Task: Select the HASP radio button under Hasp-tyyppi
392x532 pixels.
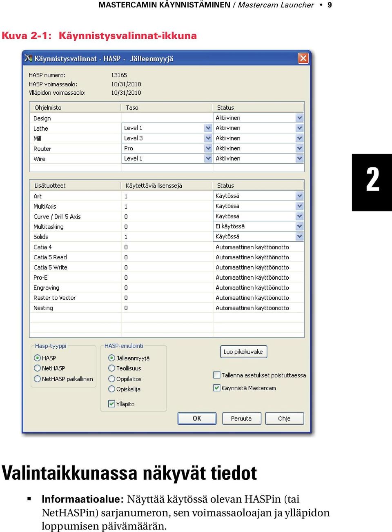Action: (38, 358)
